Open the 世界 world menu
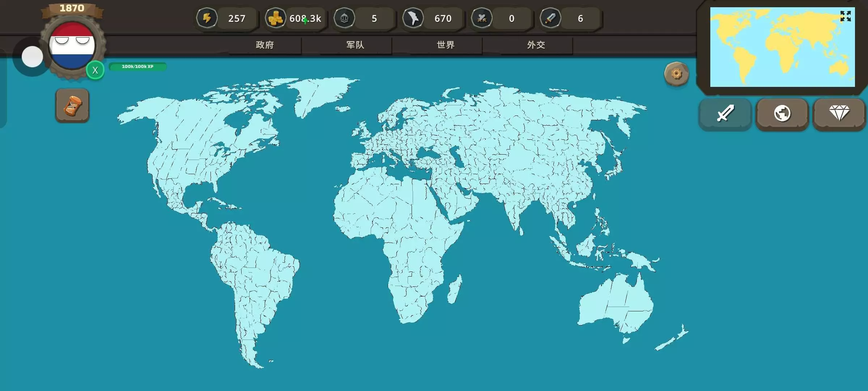The image size is (868, 391). (446, 45)
